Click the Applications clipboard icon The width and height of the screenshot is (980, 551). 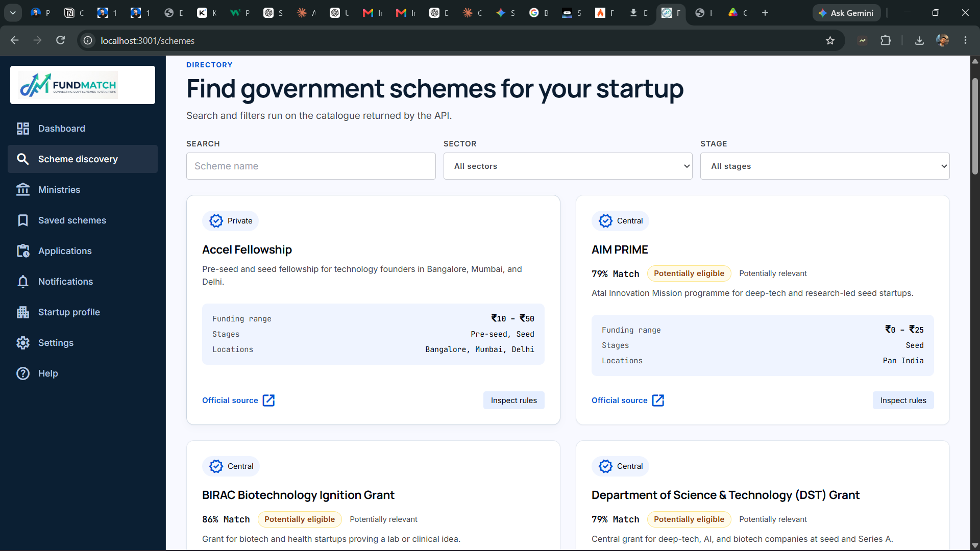(23, 251)
